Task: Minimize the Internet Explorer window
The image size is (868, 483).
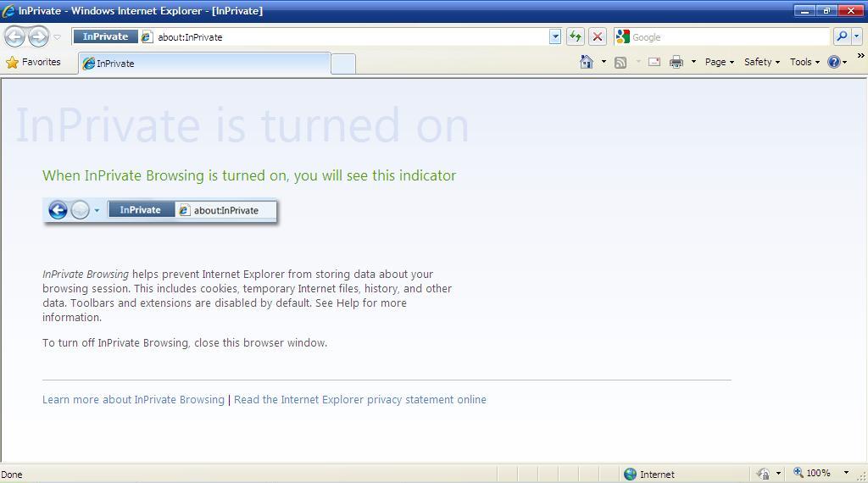Action: pyautogui.click(x=804, y=10)
